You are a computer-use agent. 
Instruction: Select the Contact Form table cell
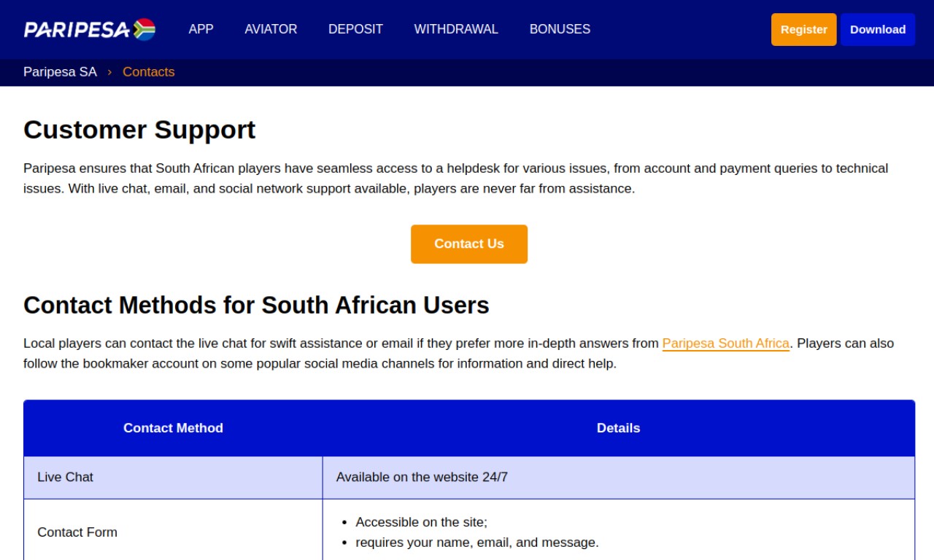tap(173, 532)
